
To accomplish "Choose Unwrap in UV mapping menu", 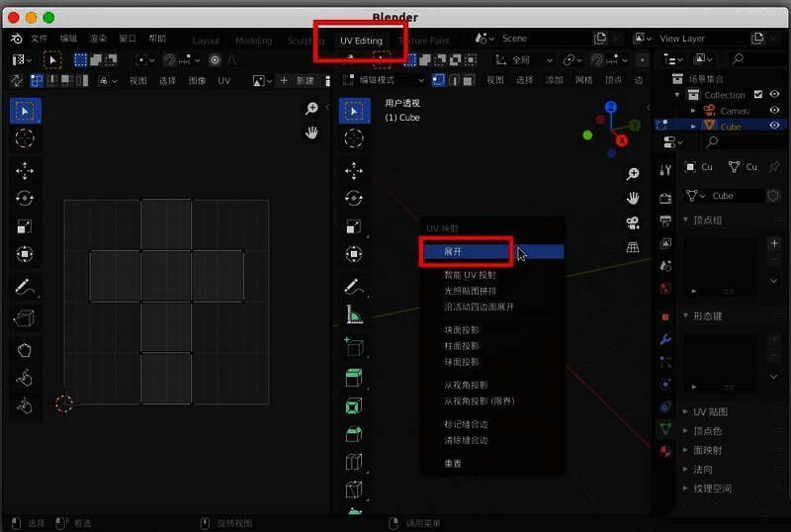I will pyautogui.click(x=493, y=251).
